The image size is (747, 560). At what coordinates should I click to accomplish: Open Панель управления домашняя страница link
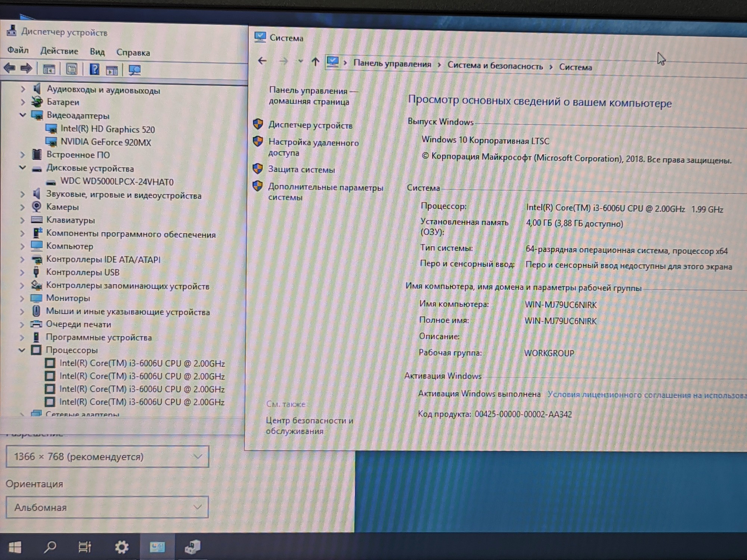[x=314, y=96]
